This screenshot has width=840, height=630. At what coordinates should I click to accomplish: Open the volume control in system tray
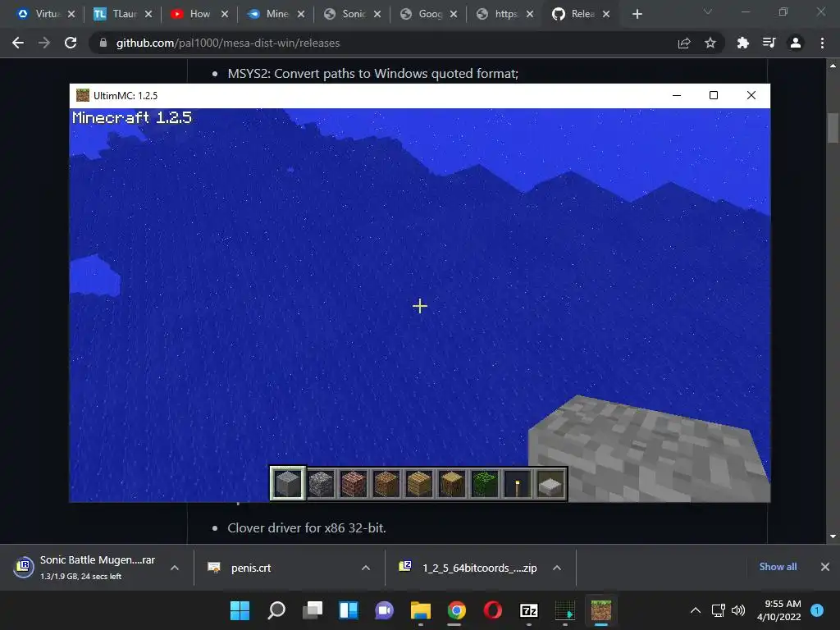738,610
